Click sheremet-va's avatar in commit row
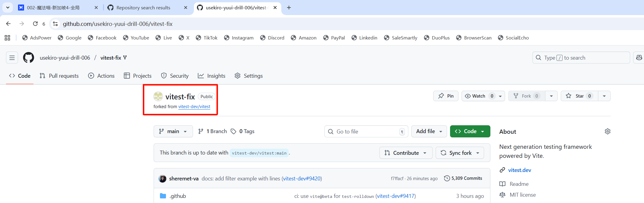 (x=162, y=179)
